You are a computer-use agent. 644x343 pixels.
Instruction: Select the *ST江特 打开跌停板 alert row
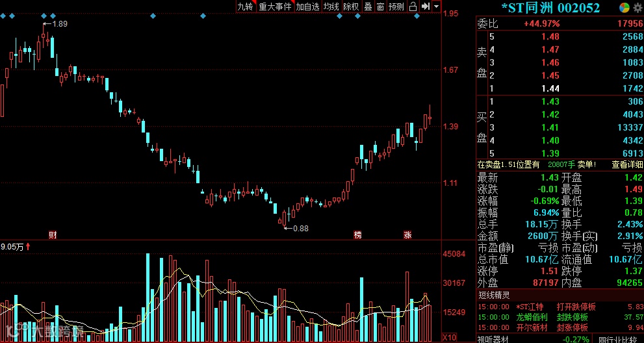(x=560, y=307)
